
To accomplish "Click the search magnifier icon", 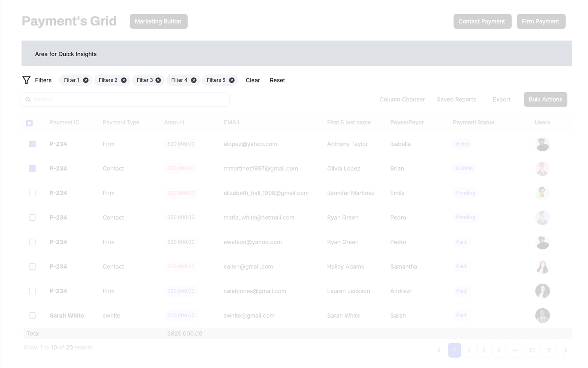I will pos(28,99).
